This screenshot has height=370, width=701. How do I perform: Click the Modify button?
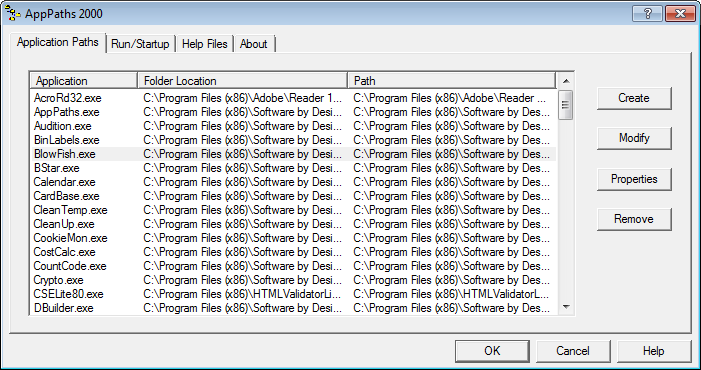point(633,138)
